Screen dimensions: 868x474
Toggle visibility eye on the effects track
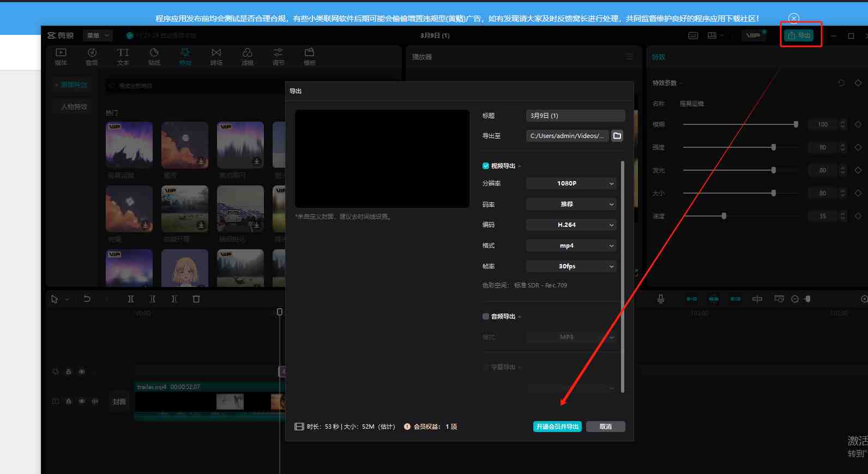tap(82, 371)
